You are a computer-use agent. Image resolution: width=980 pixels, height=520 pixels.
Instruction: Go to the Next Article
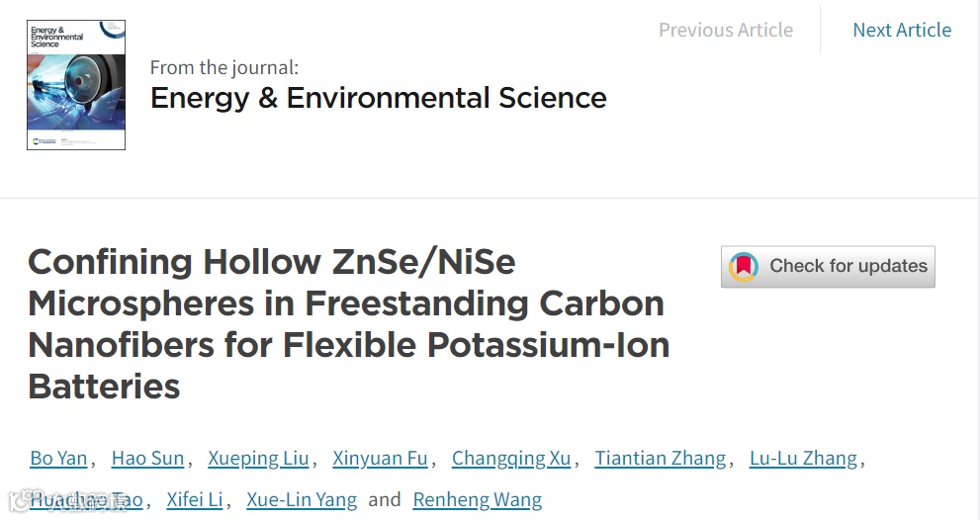(902, 30)
